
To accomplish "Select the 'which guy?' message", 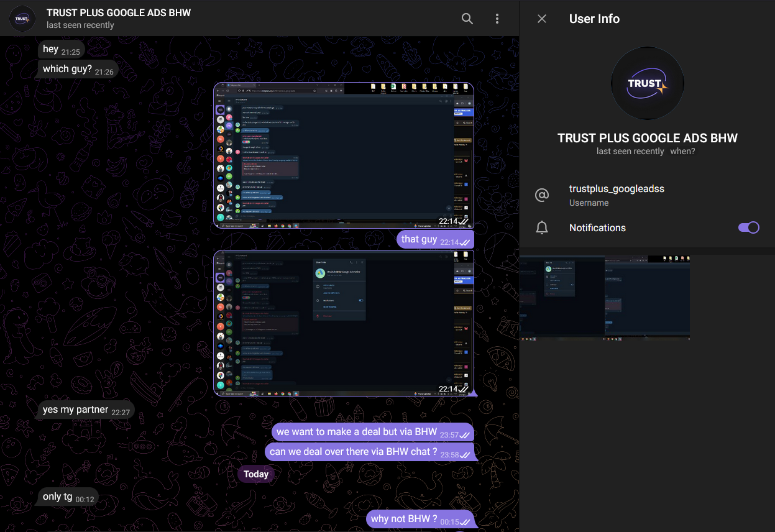I will [x=78, y=69].
